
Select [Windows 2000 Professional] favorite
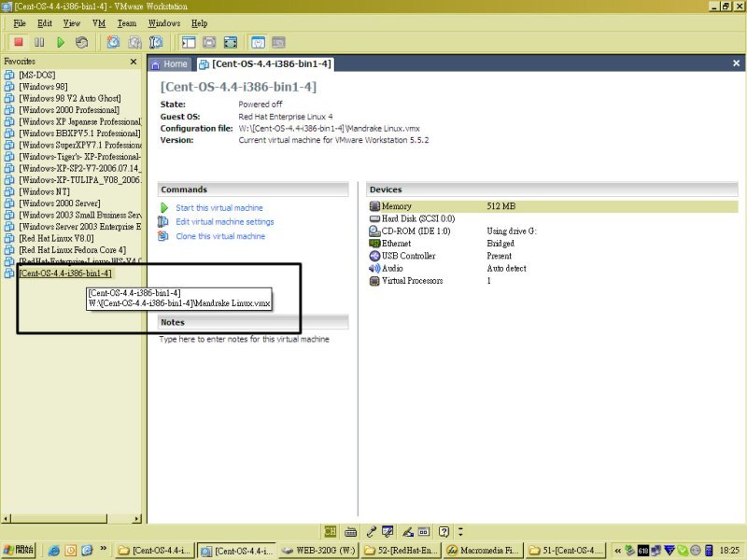click(x=69, y=110)
